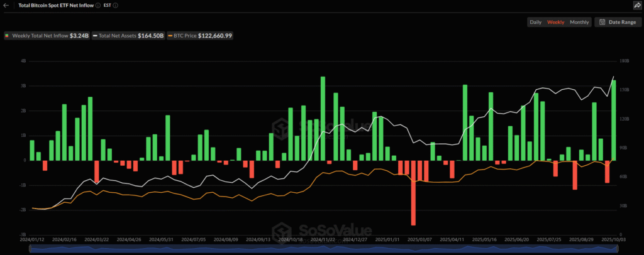The width and height of the screenshot is (644, 255).
Task: Click the share arrow icon
Action: tap(637, 5)
